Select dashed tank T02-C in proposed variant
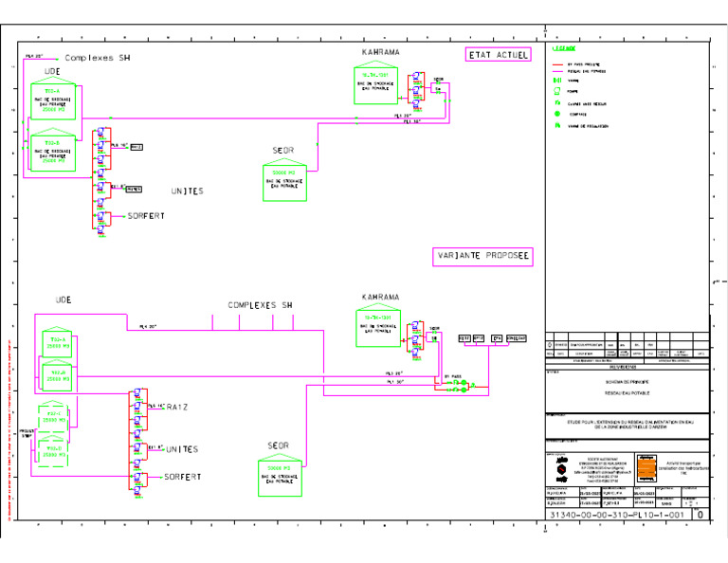 [x=53, y=416]
